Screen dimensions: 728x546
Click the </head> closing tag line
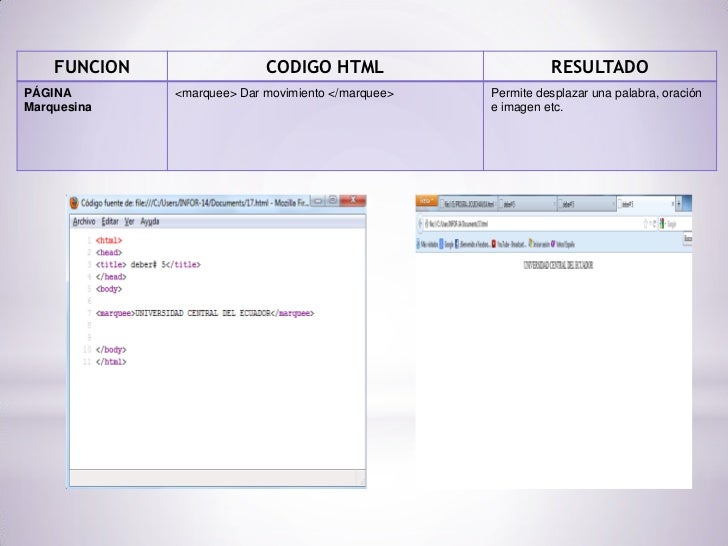(111, 277)
